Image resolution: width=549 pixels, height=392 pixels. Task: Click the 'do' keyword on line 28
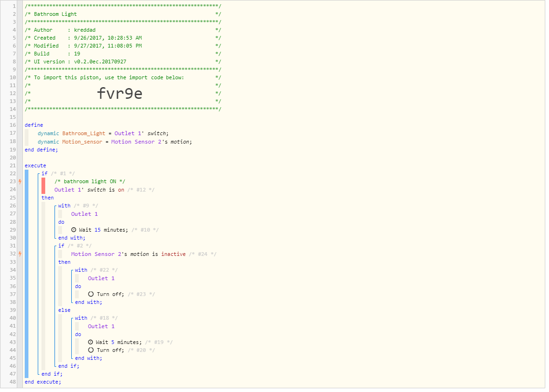61,222
